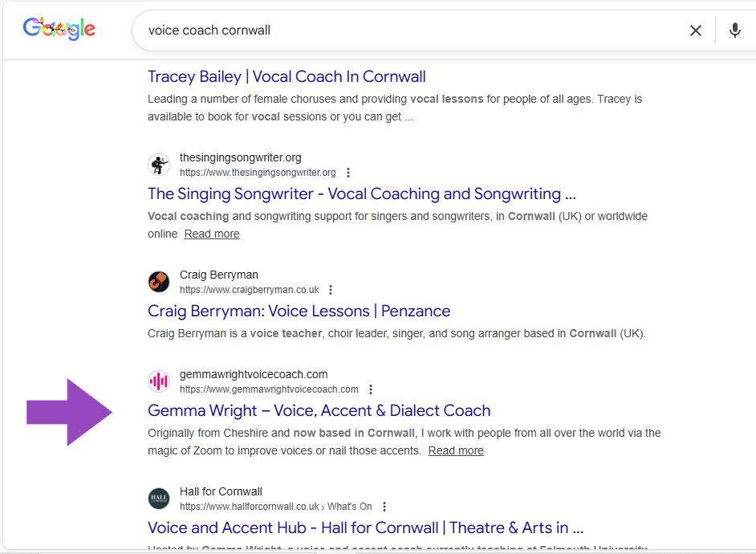Open Craig Berryman: Voice Lessons Penzance link
Screen dimensions: 756x554
coord(299,311)
